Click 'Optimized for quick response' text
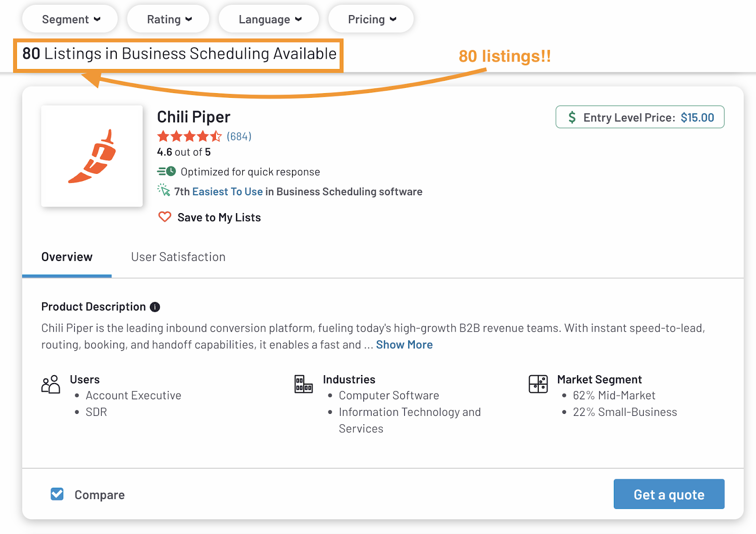 tap(250, 172)
